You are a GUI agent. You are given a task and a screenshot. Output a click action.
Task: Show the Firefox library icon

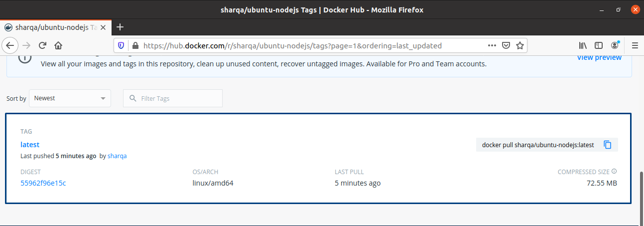tap(583, 45)
